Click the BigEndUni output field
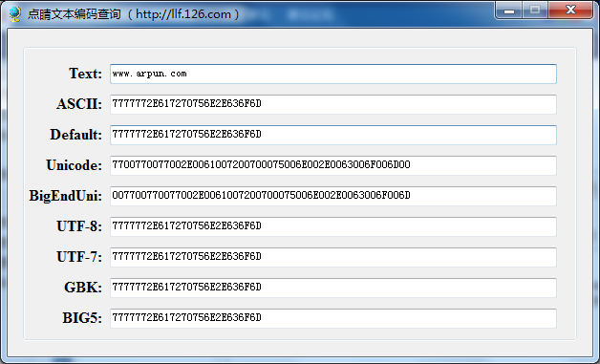 pos(333,196)
